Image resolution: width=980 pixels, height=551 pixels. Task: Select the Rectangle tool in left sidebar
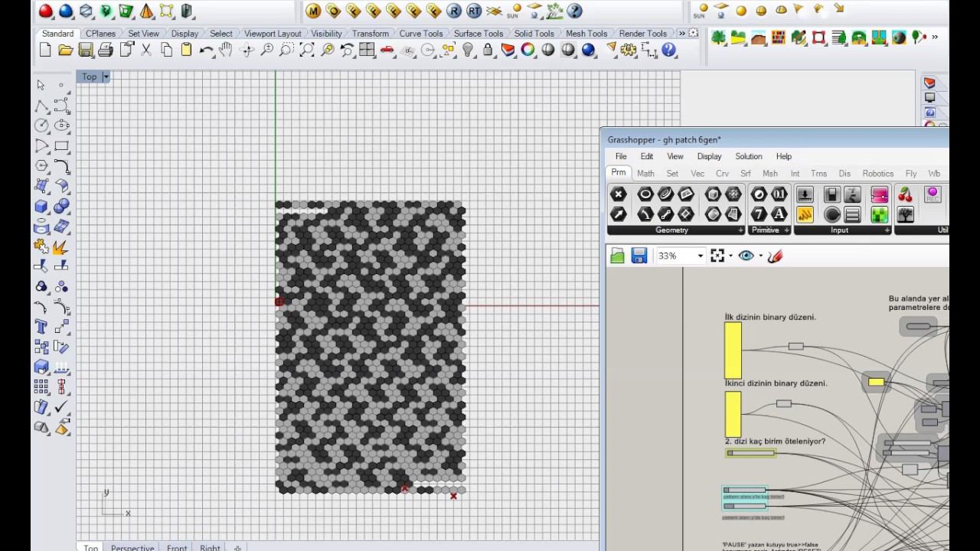point(62,145)
